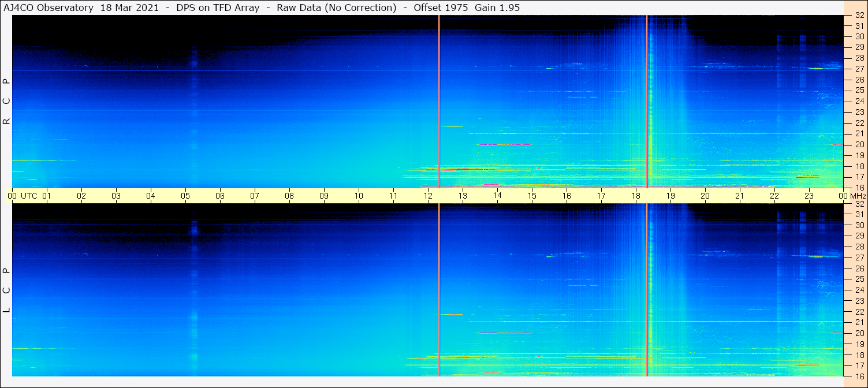The height and width of the screenshot is (388, 868).
Task: Click "Raw Data (No Correction)" header text
Action: [337, 8]
